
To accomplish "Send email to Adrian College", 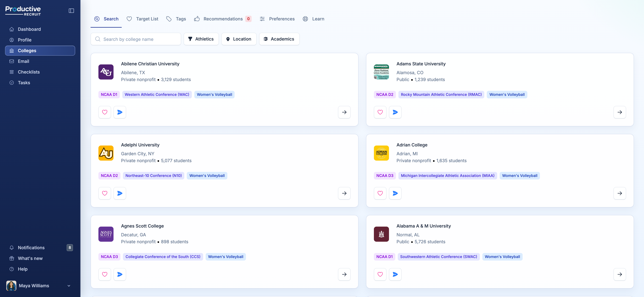I will pos(395,193).
